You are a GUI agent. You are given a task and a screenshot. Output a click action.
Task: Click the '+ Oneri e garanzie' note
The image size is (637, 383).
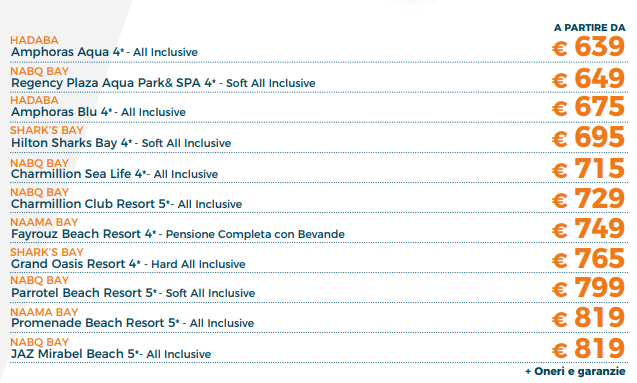(x=575, y=371)
